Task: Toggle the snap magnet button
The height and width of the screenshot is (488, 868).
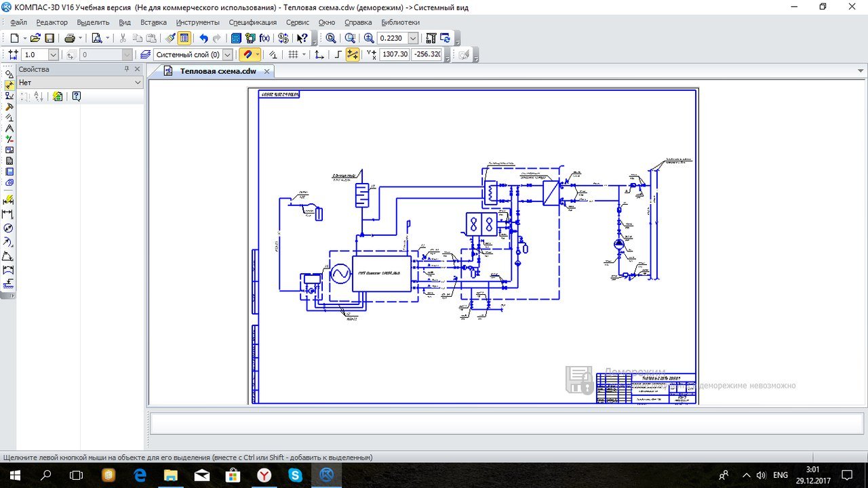Action: pos(248,55)
